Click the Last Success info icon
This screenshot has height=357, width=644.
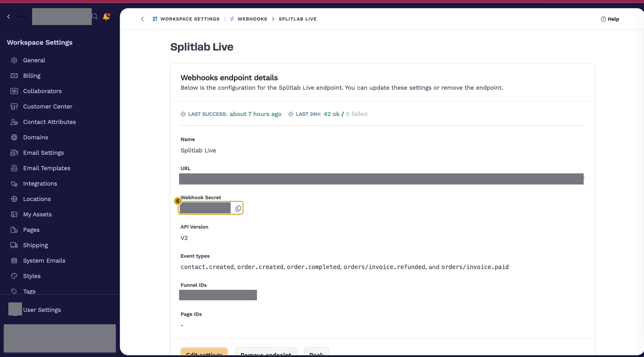183,114
